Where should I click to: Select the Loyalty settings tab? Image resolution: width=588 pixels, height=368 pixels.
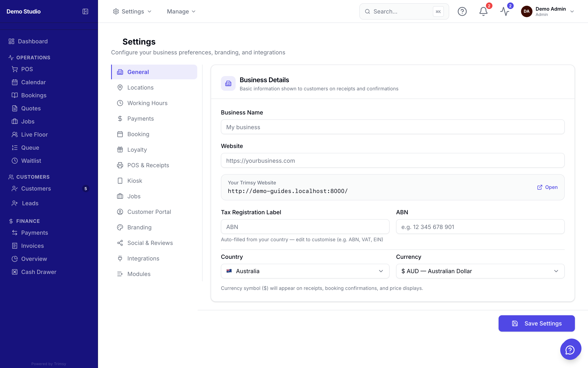[x=154, y=150]
